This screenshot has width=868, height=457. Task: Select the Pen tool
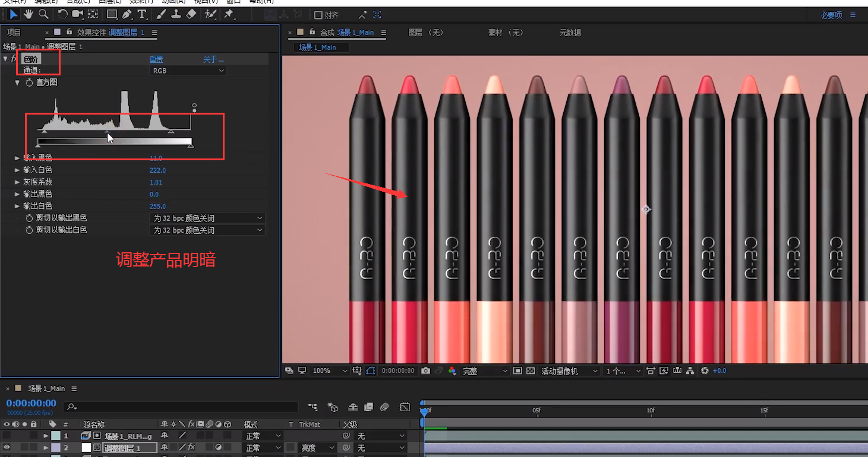[x=127, y=14]
